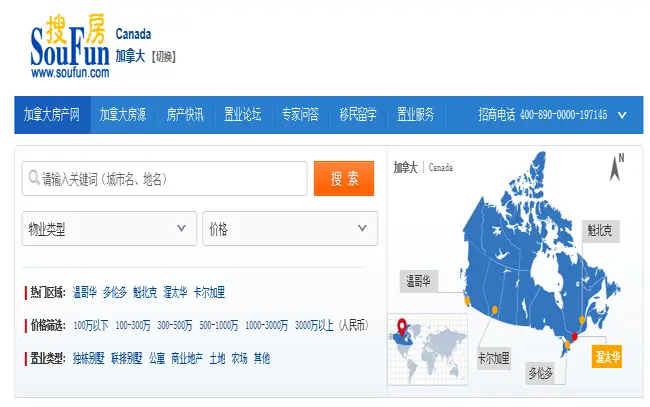The image size is (650, 407).
Task: Choose property type 其他
Action: (x=262, y=359)
